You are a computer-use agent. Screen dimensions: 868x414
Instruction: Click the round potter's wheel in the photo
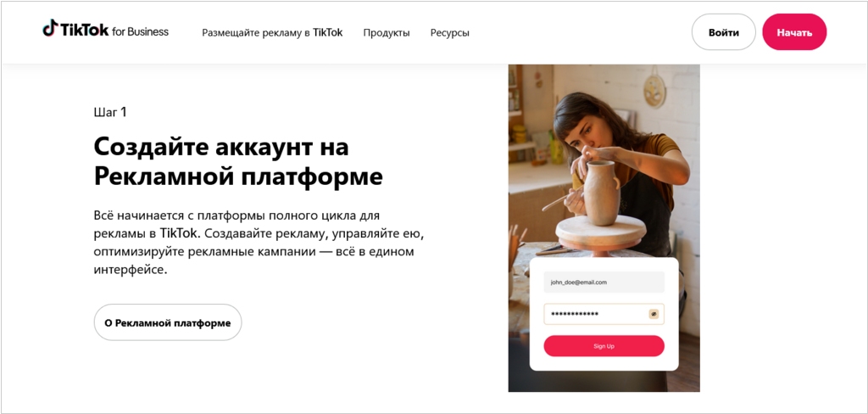[x=601, y=231]
